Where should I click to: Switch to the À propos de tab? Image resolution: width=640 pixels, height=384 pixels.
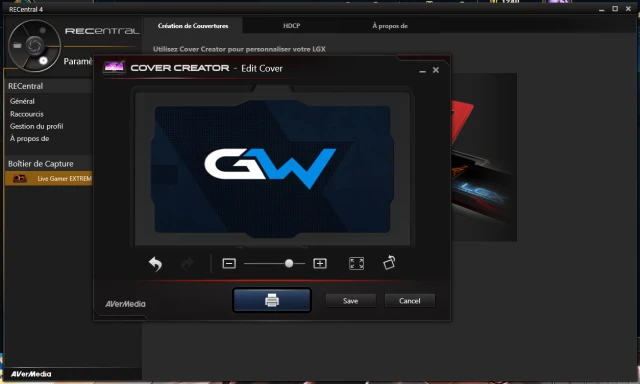click(x=390, y=26)
